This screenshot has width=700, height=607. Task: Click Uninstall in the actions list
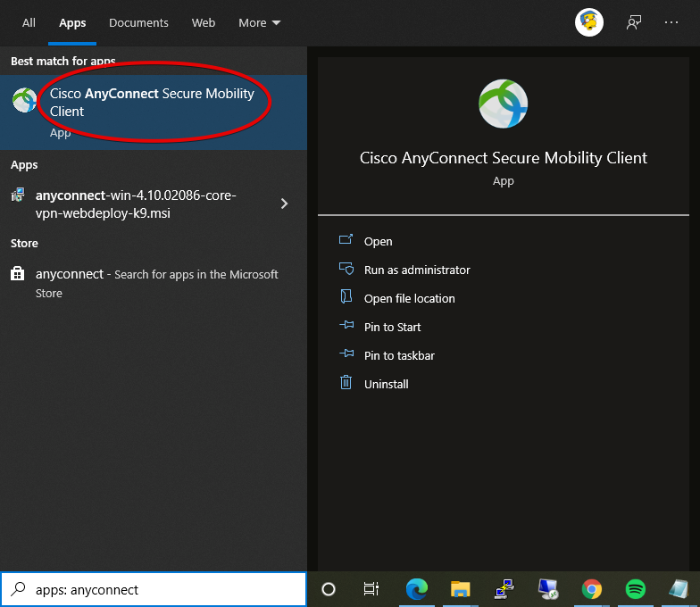386,384
